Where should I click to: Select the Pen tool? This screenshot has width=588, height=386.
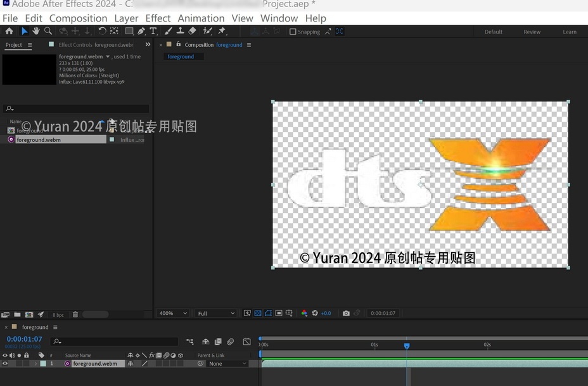pyautogui.click(x=141, y=31)
